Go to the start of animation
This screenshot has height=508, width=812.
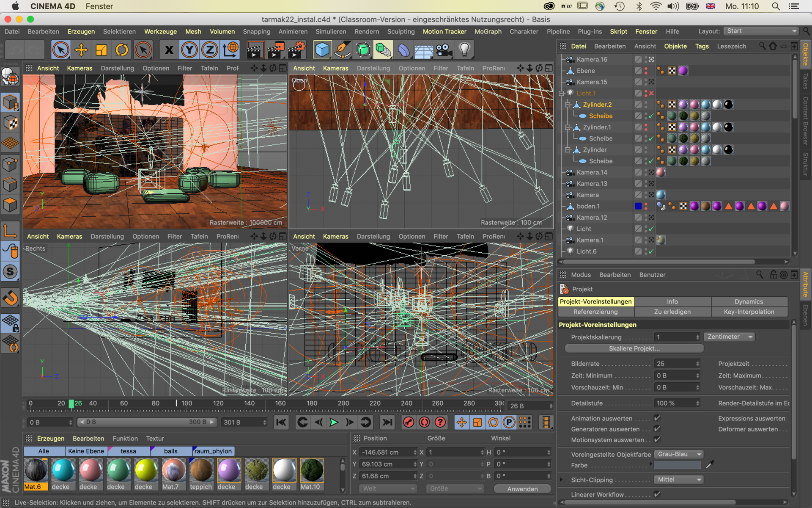281,422
